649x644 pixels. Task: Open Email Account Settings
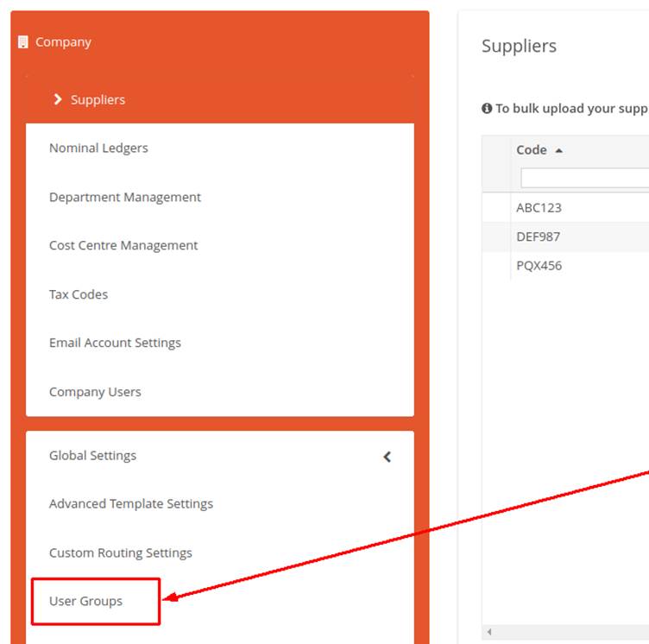click(115, 343)
